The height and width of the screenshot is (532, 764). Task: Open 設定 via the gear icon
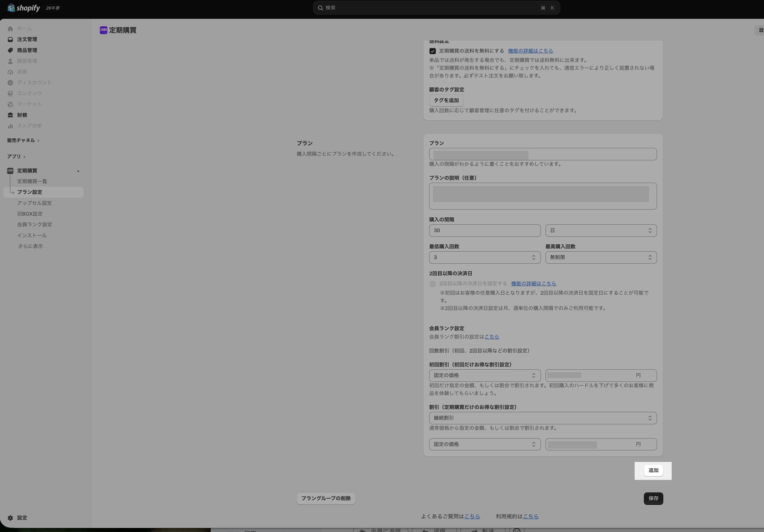(10, 518)
